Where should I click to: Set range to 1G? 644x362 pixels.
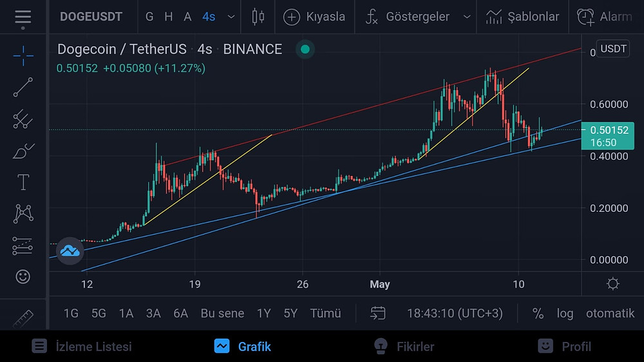coord(71,314)
